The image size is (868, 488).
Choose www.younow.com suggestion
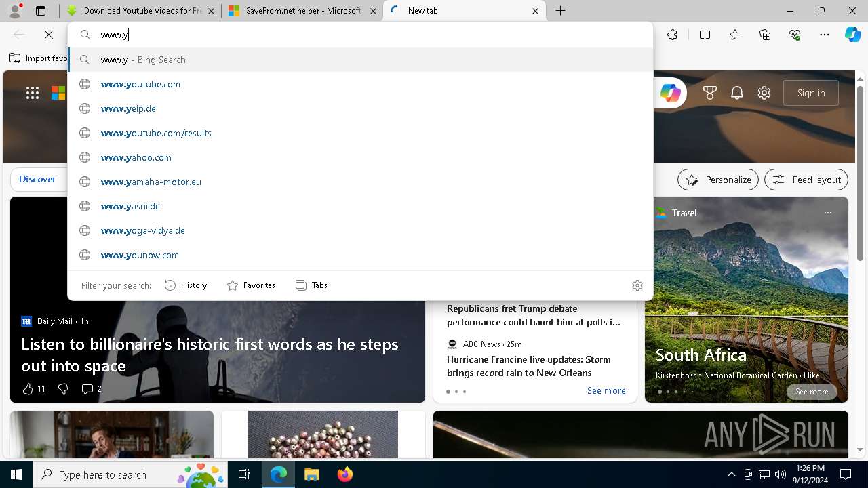360,255
